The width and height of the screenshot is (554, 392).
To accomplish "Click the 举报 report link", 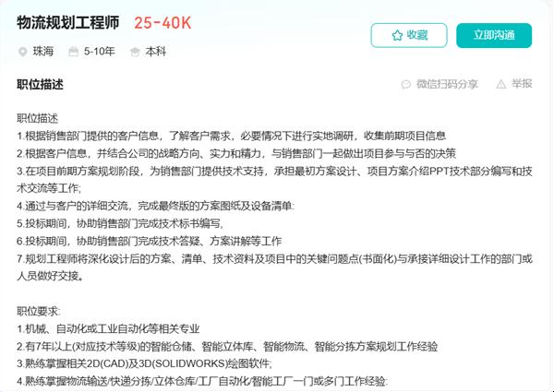I will 522,84.
